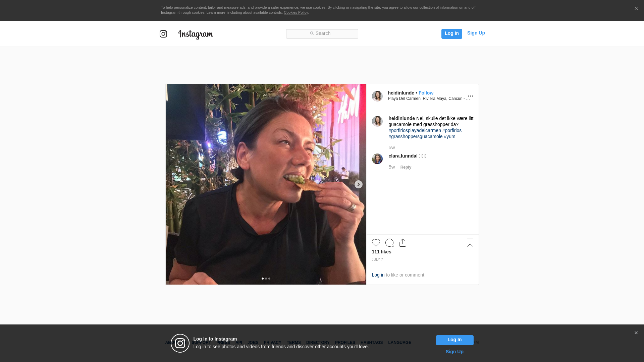Save post with bookmark icon

[470, 243]
